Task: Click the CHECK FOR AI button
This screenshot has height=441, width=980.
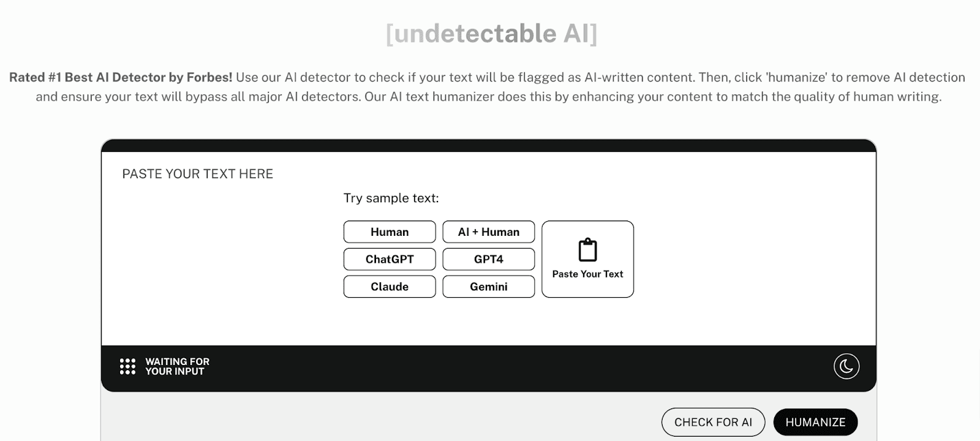Action: [x=712, y=421]
